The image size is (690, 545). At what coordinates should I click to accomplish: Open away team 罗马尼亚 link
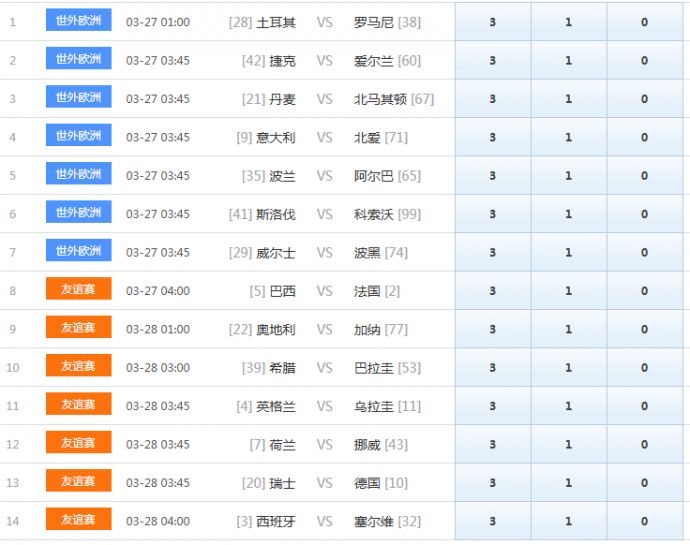click(374, 22)
